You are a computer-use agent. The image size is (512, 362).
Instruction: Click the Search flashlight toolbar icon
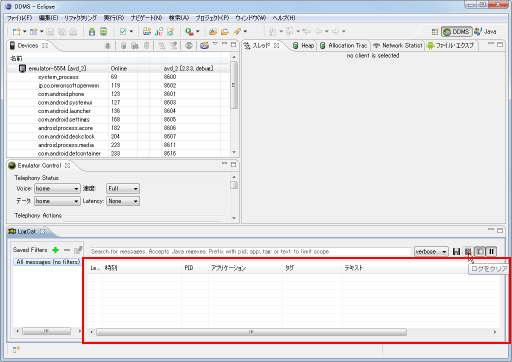[237, 32]
